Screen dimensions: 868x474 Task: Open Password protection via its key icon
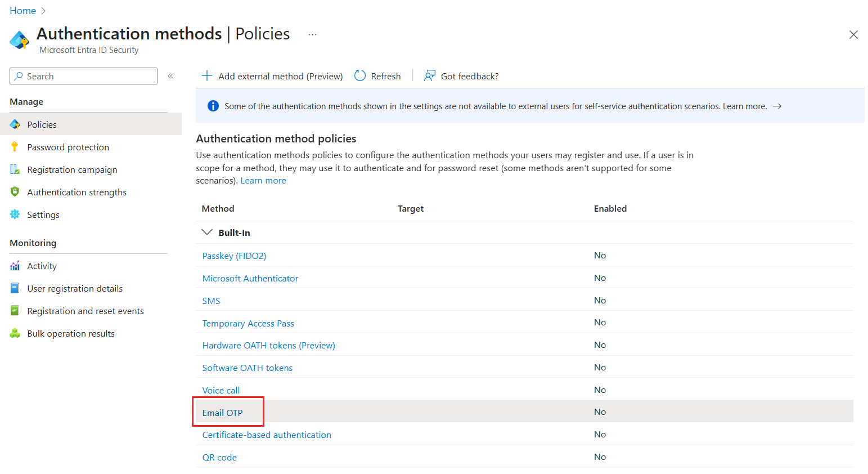[x=15, y=146]
